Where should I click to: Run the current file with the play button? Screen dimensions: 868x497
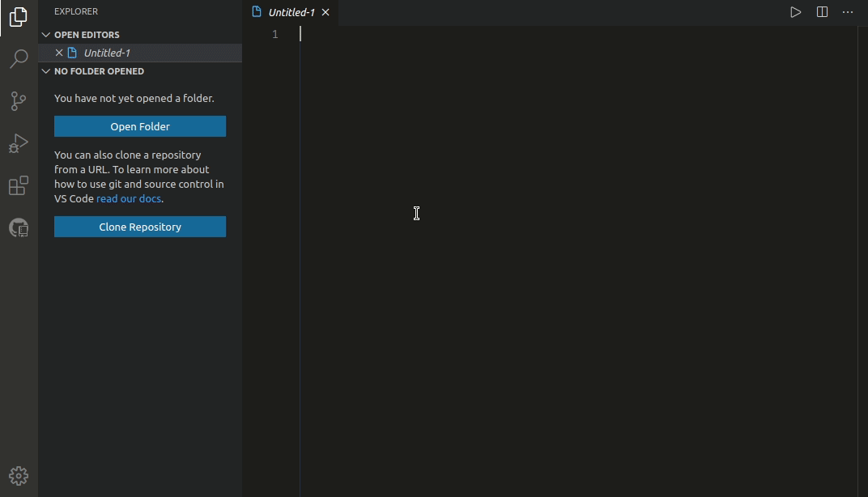click(x=795, y=12)
